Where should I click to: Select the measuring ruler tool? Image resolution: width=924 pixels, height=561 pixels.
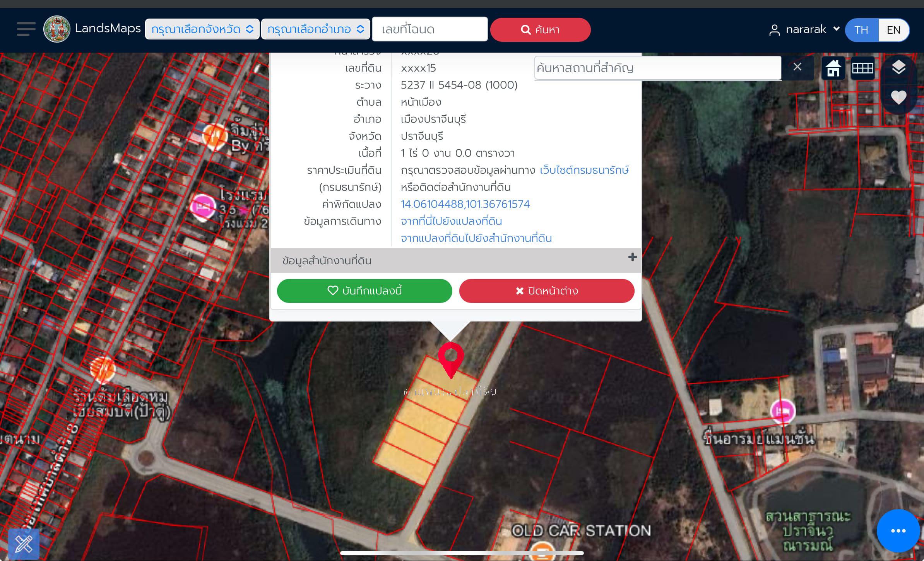tap(24, 544)
